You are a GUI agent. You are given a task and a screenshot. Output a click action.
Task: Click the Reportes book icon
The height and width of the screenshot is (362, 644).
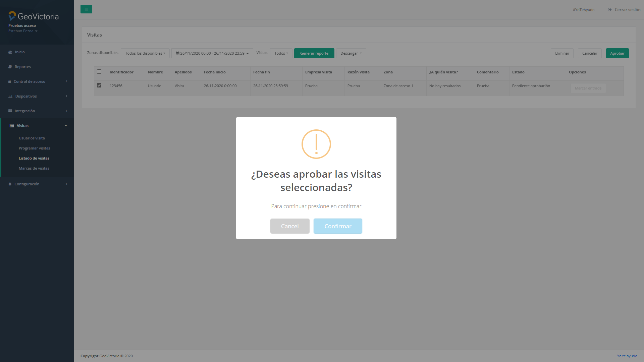click(10, 67)
